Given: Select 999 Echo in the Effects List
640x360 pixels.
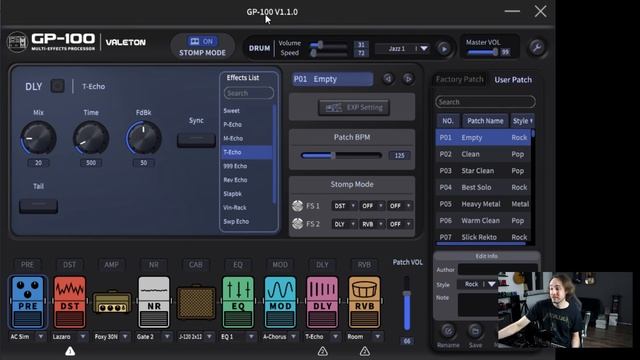Looking at the screenshot, I should click(x=247, y=166).
